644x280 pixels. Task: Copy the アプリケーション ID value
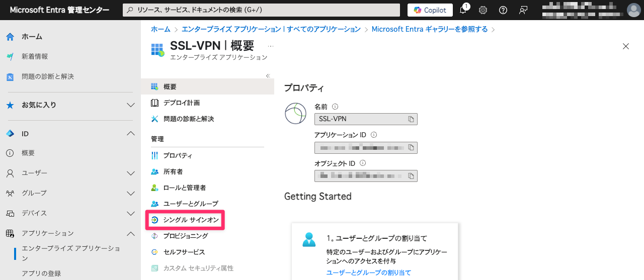click(x=411, y=148)
